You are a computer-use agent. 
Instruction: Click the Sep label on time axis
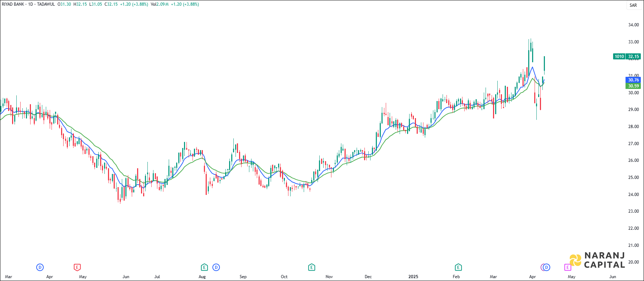click(243, 277)
